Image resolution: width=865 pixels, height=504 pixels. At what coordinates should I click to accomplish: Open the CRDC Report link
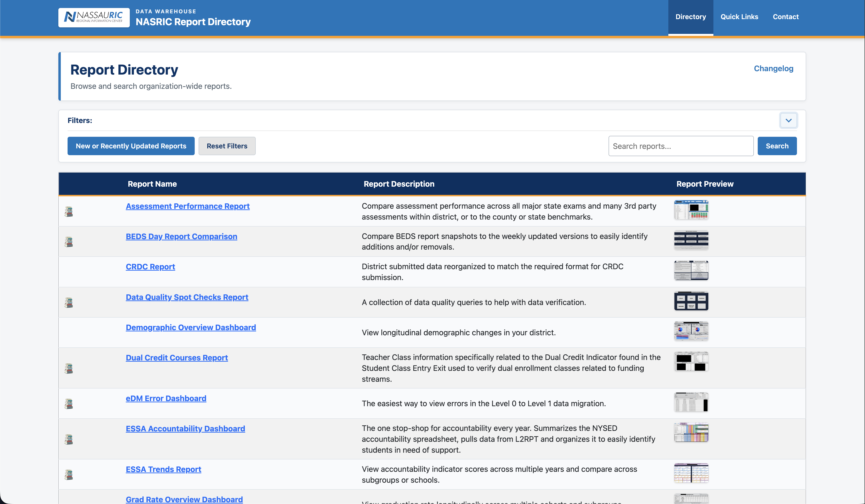tap(150, 267)
